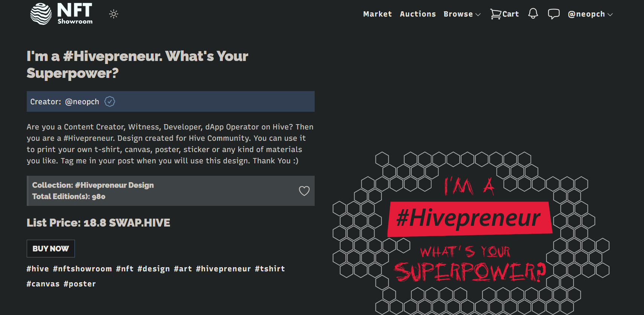
Task: View notifications via bell icon
Action: (533, 14)
